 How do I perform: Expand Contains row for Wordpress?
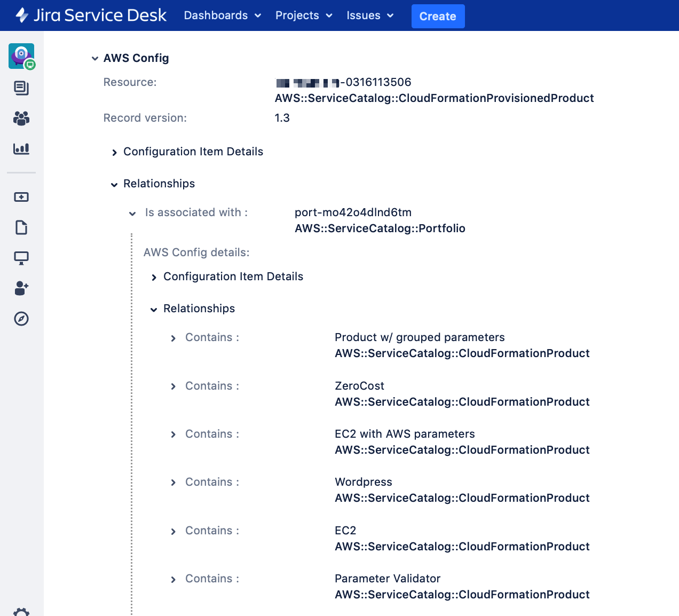coord(173,483)
